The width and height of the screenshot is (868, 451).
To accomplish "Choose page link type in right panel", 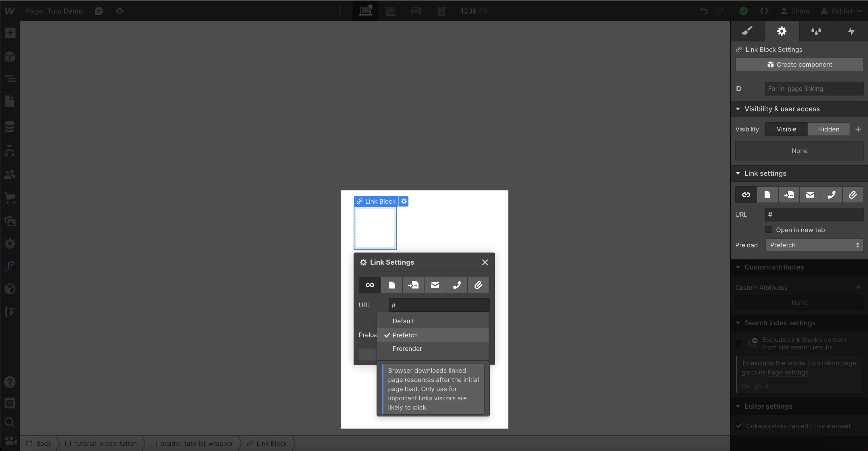I will 767,195.
